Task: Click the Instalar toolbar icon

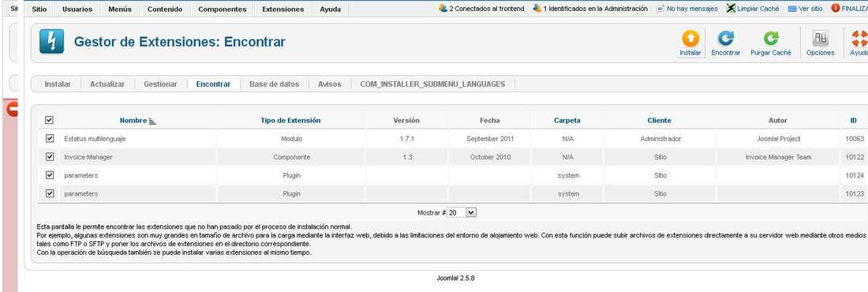Action: (690, 39)
